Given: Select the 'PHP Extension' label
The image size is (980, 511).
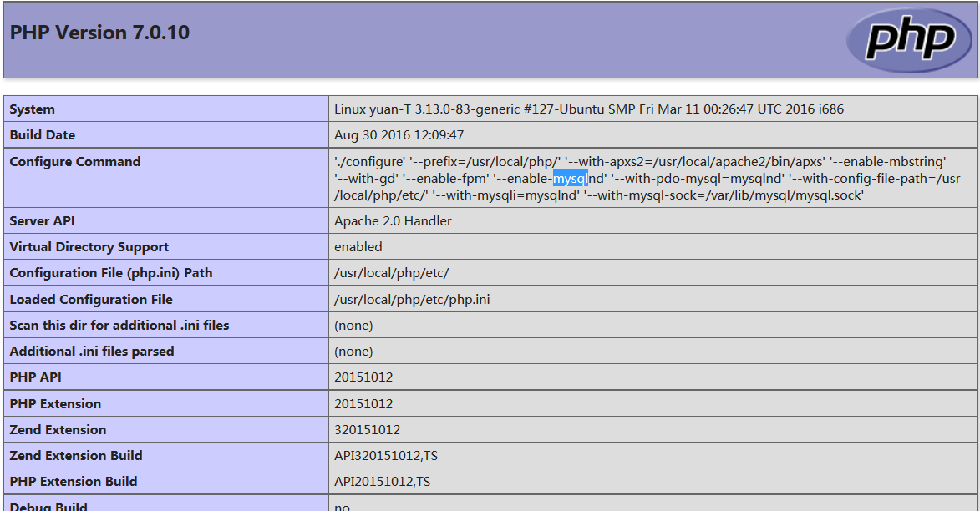Looking at the screenshot, I should (x=55, y=403).
